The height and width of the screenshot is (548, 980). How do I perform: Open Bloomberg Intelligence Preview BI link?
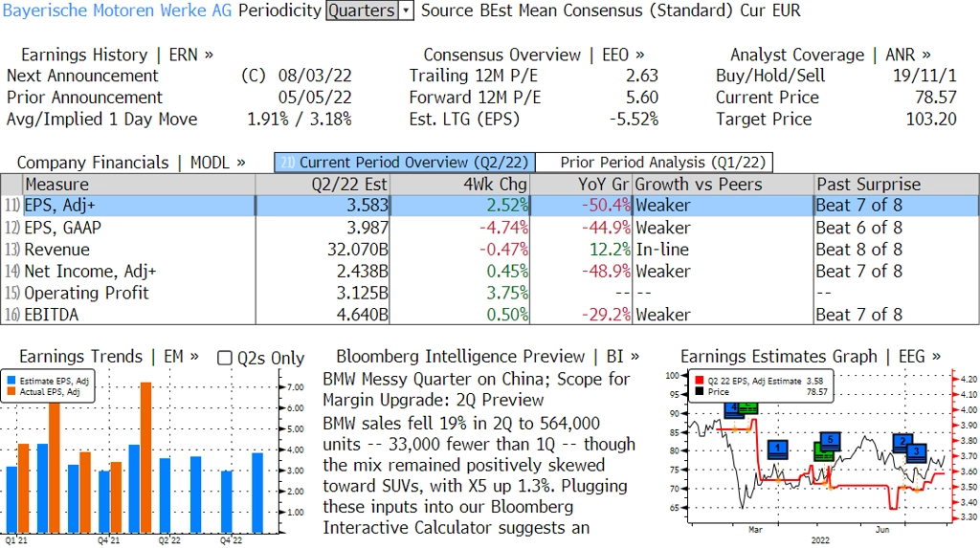pos(487,357)
